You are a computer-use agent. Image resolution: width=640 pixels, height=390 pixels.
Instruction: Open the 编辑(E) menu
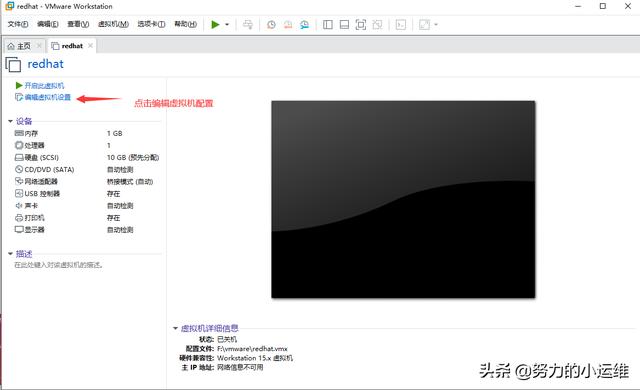(x=48, y=24)
